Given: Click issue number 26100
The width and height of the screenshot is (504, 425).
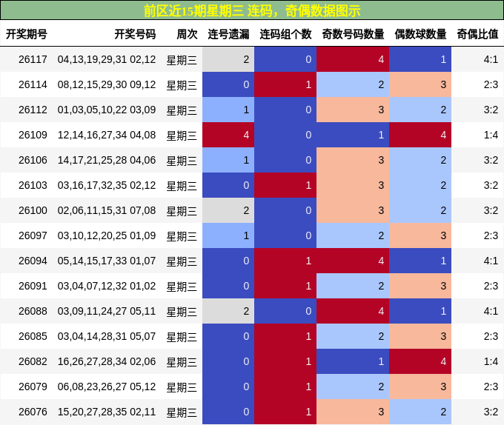Looking at the screenshot, I should [33, 210].
